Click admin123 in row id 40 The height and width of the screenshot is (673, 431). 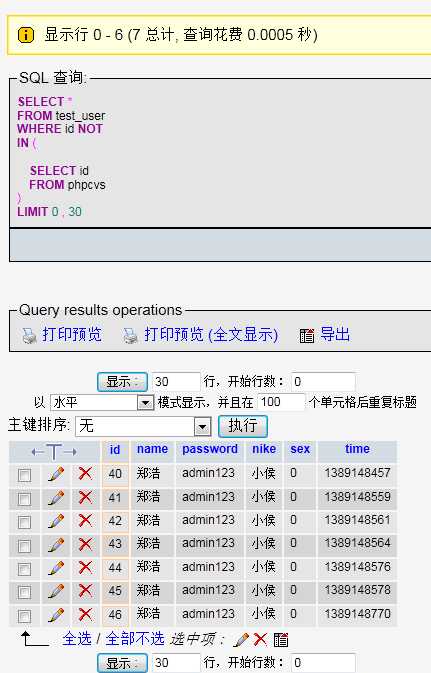click(x=208, y=473)
